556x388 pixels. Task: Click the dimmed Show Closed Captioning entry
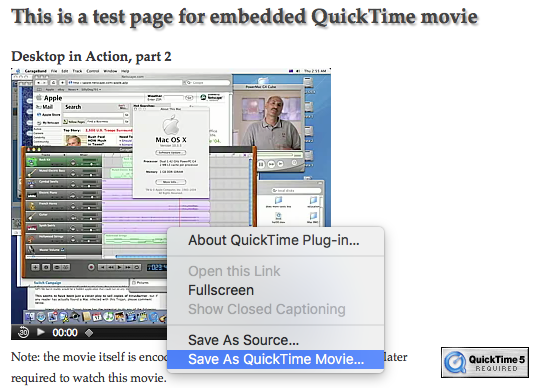(276, 309)
